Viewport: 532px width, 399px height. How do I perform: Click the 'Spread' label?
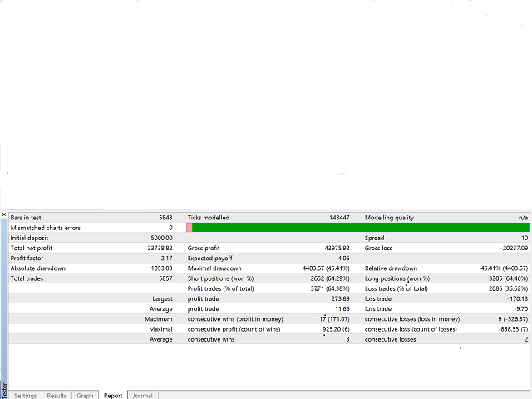click(x=374, y=239)
